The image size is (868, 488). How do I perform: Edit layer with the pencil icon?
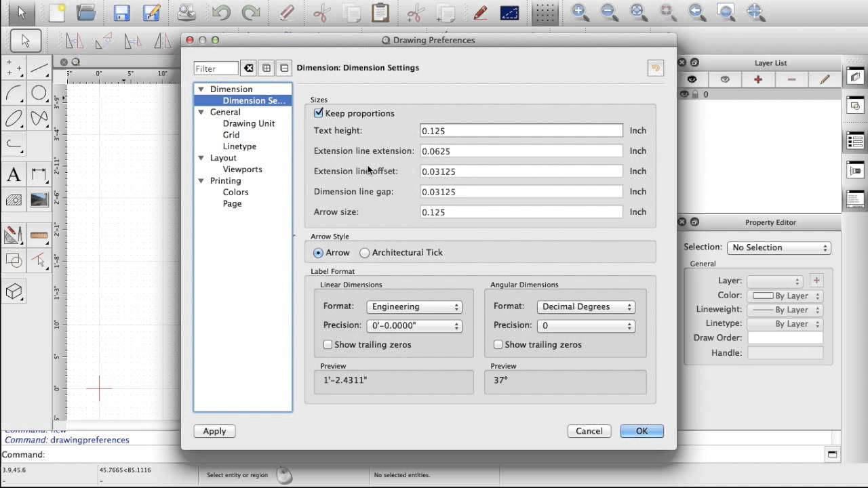pyautogui.click(x=825, y=79)
